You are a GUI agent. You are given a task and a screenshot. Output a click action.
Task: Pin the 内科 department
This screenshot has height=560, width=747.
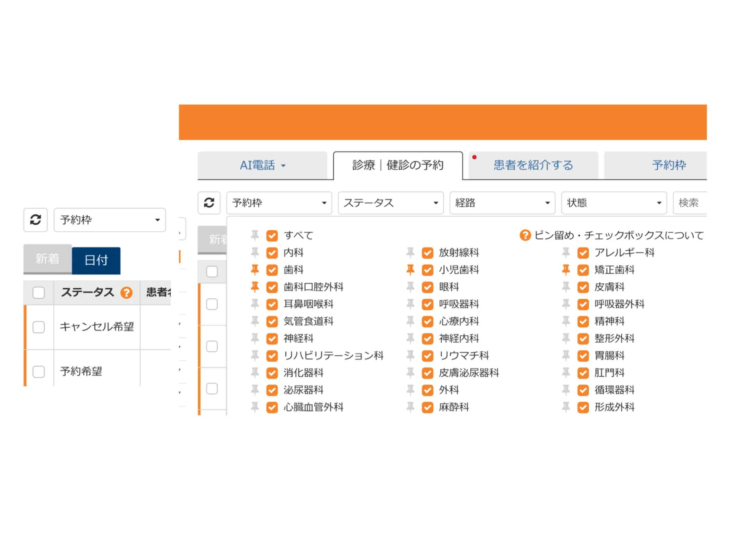[255, 253]
